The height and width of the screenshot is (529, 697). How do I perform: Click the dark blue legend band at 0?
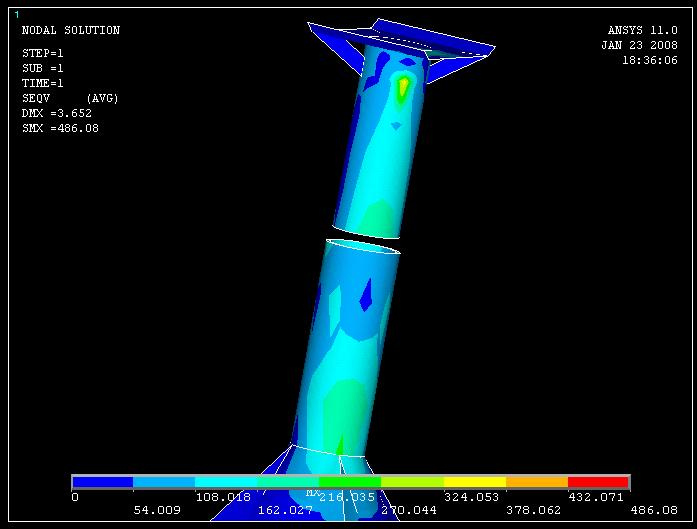tap(103, 482)
